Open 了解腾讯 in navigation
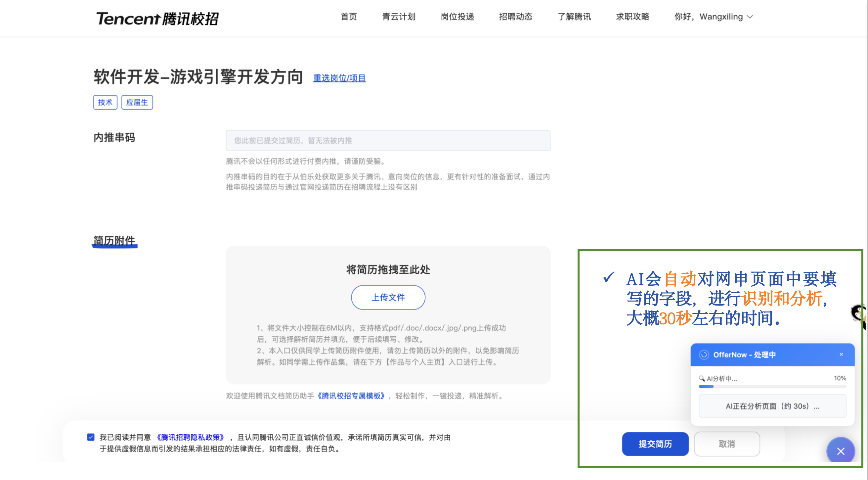The width and height of the screenshot is (868, 480). click(574, 17)
